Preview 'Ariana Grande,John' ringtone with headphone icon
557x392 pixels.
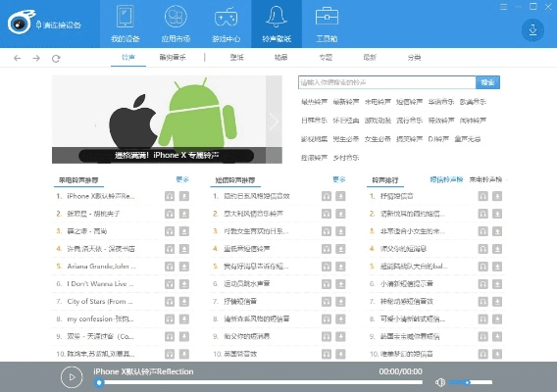(x=170, y=267)
